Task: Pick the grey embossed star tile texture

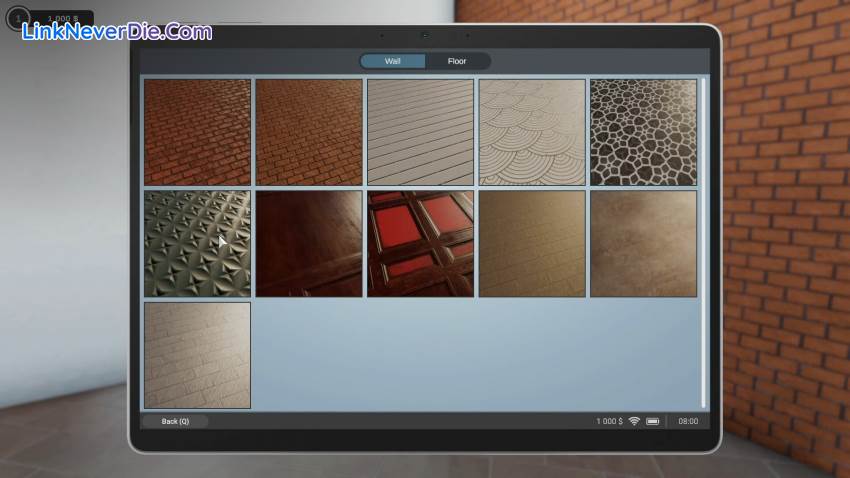Action: [x=198, y=243]
